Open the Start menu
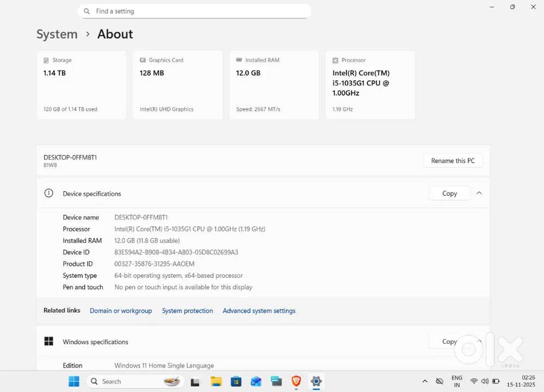Screen dimensions: 544x392 pyautogui.click(x=74, y=381)
